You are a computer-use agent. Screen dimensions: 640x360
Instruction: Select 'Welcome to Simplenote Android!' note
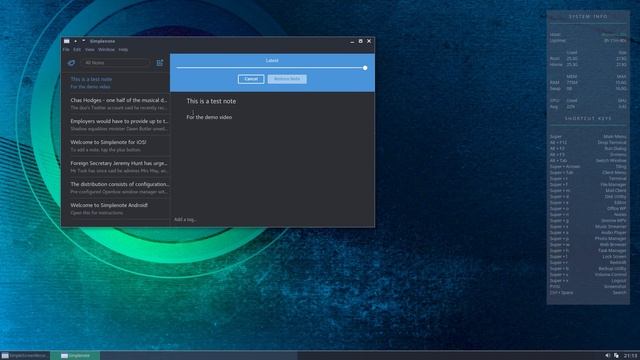(116, 209)
